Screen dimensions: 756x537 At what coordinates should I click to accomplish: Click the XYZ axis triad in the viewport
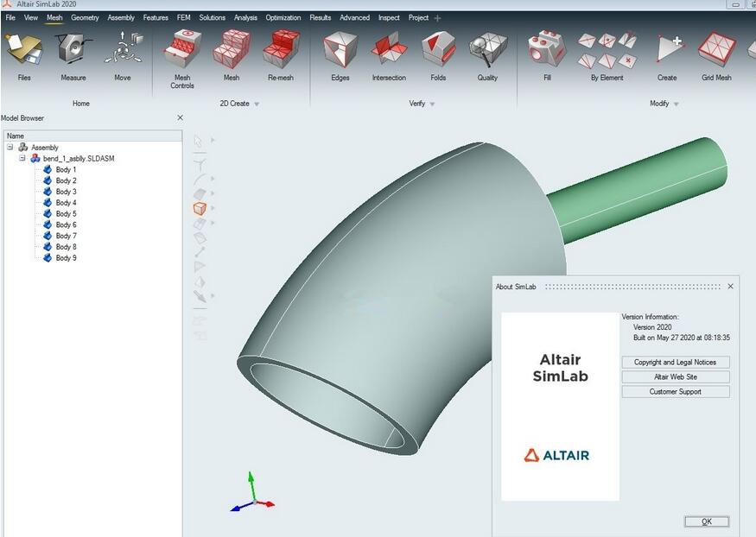point(252,492)
